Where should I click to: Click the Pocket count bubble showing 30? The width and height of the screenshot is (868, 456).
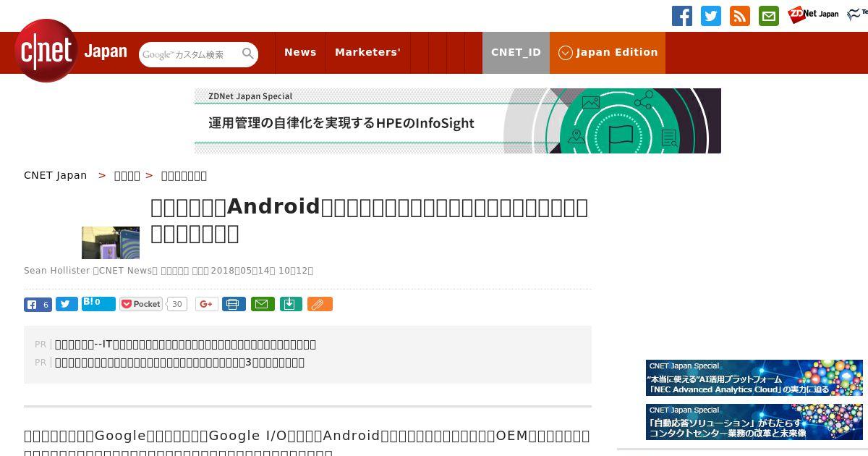176,304
